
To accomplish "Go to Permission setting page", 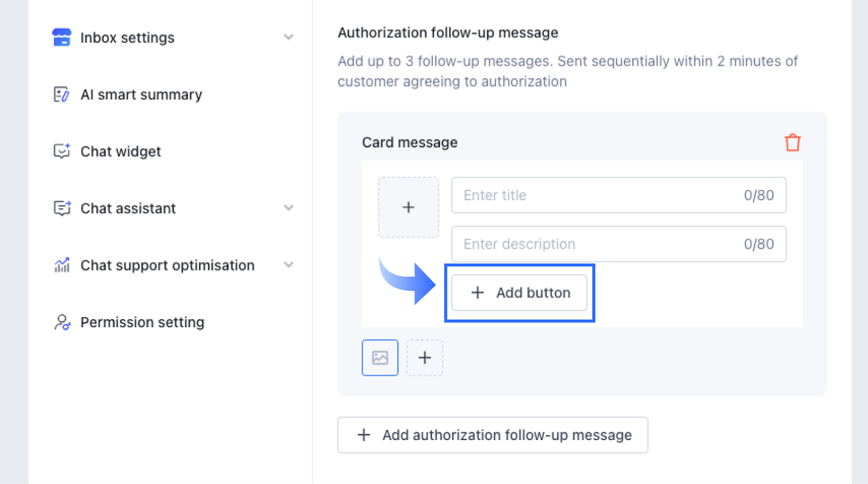I will [142, 322].
